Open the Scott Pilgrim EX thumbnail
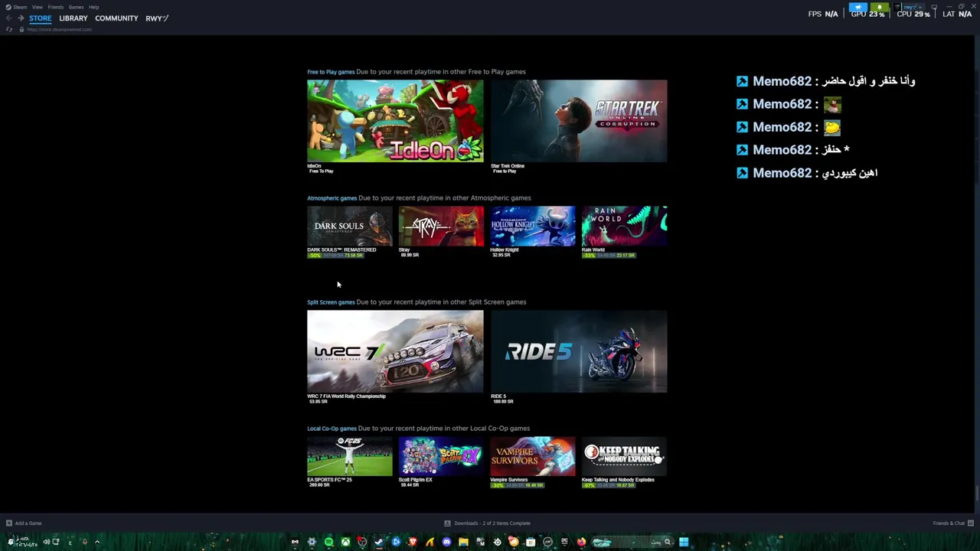 (x=441, y=456)
